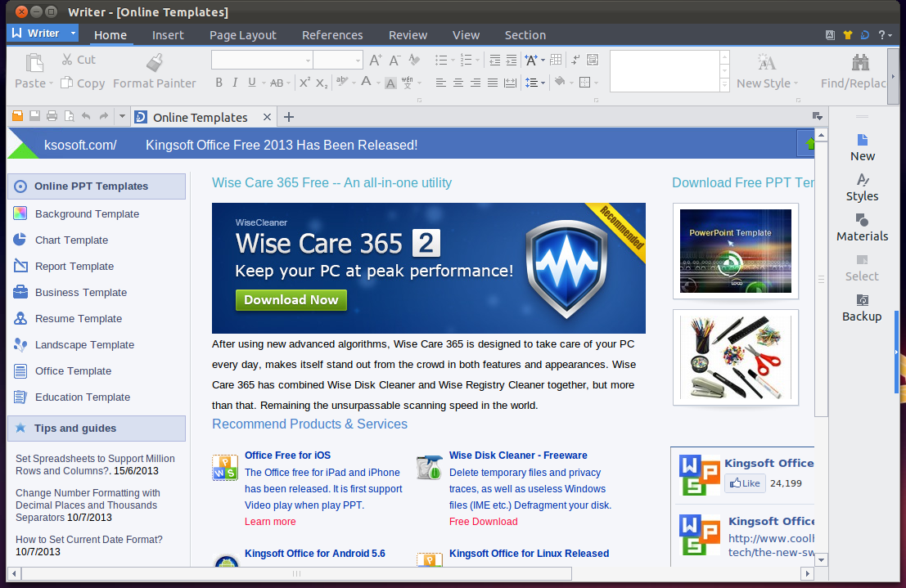Open the Backup side panel
Viewport: 906px width, 588px height.
(x=862, y=307)
